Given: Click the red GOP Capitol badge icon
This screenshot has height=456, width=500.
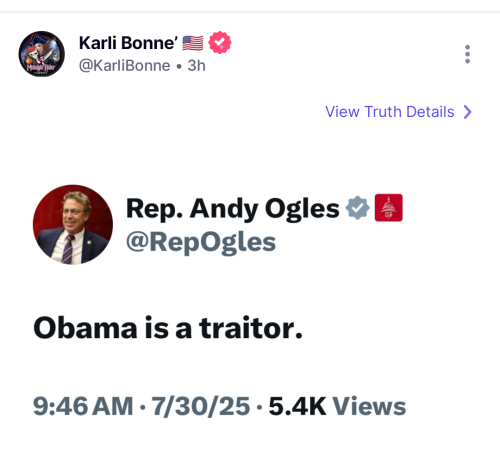Looking at the screenshot, I should [x=389, y=207].
